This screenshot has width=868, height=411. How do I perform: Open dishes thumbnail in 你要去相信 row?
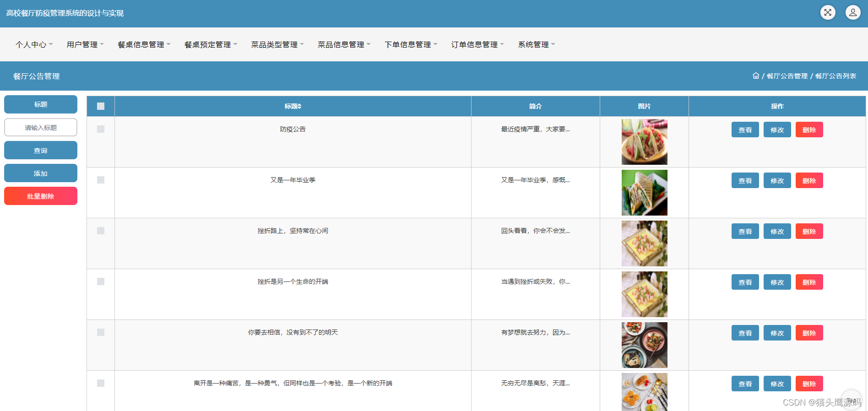(645, 345)
